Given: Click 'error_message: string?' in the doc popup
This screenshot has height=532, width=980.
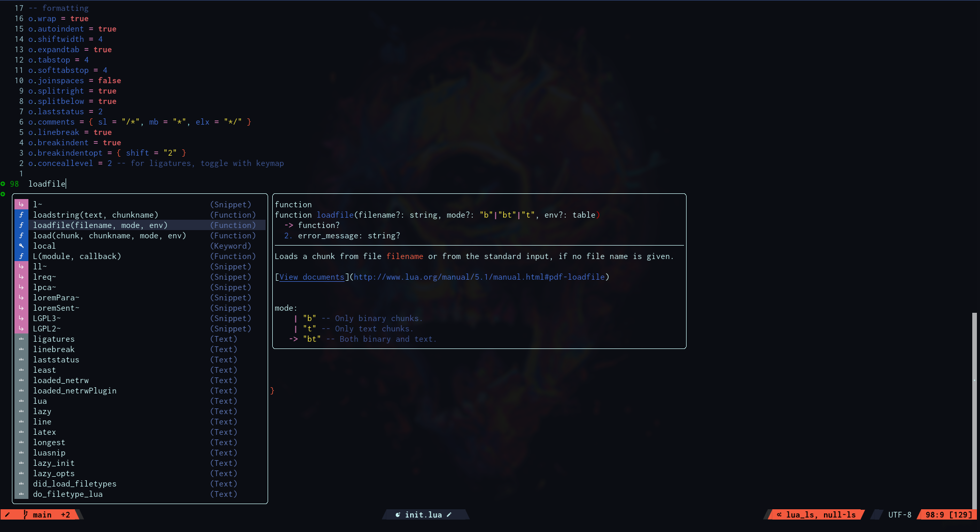Looking at the screenshot, I should [x=349, y=236].
